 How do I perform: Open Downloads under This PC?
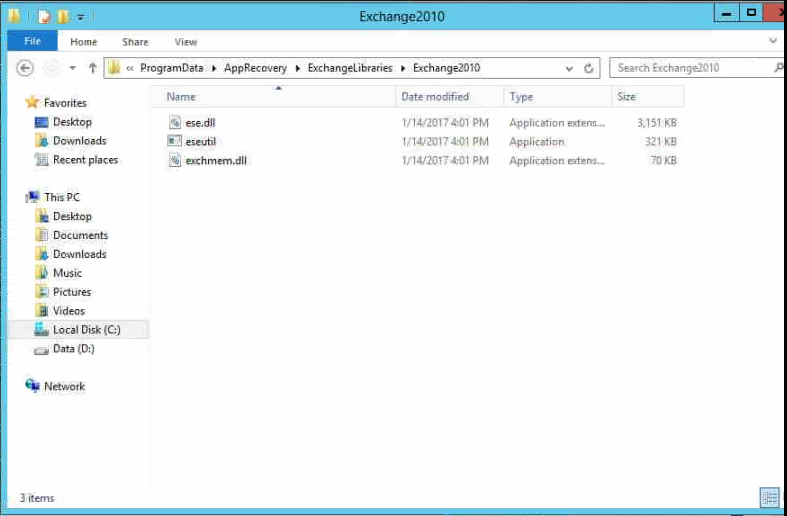71,254
